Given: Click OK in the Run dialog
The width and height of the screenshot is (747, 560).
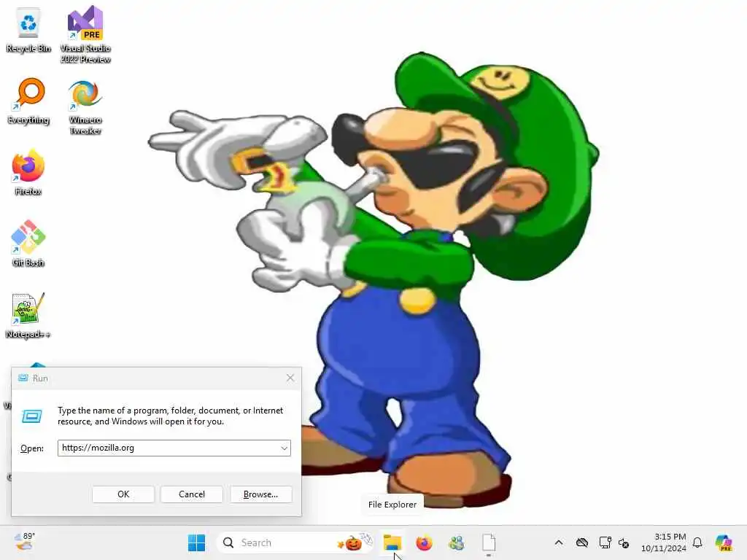Looking at the screenshot, I should tap(123, 494).
